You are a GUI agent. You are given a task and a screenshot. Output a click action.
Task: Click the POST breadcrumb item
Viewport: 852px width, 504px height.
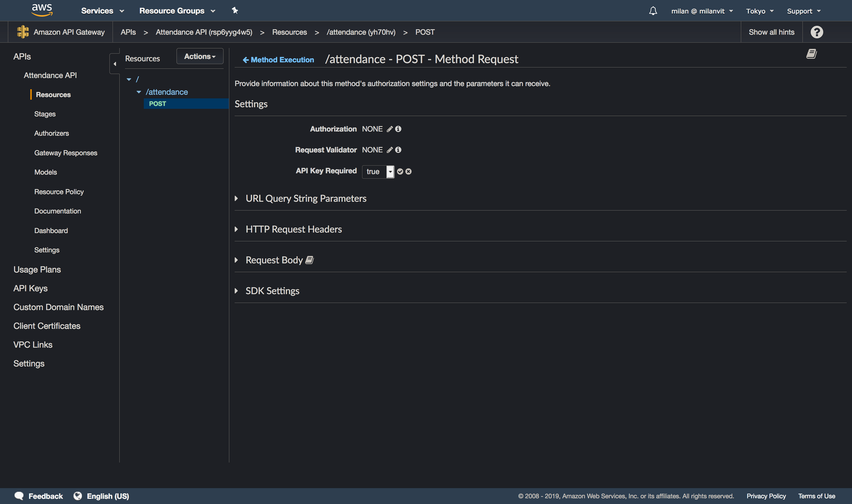(x=425, y=32)
